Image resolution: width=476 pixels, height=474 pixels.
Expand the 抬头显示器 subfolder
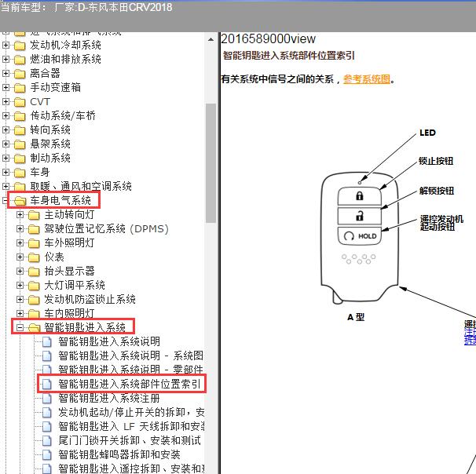click(20, 271)
